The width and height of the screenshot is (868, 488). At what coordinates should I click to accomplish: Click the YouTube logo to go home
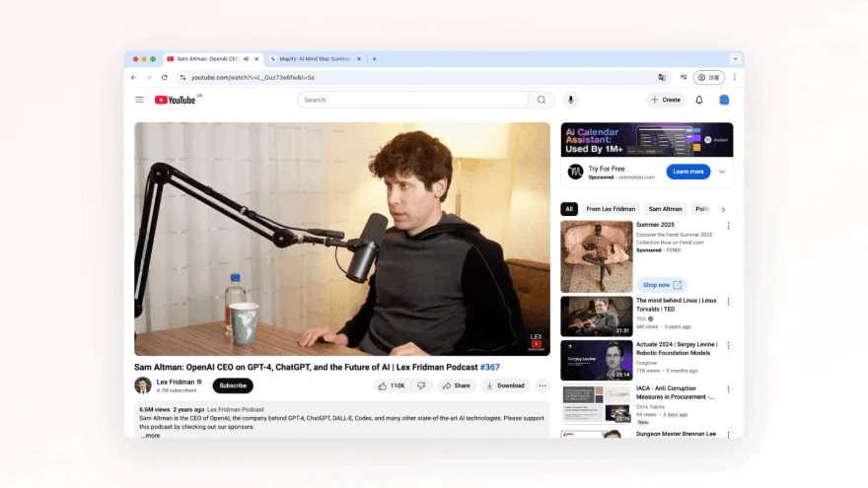tap(177, 100)
